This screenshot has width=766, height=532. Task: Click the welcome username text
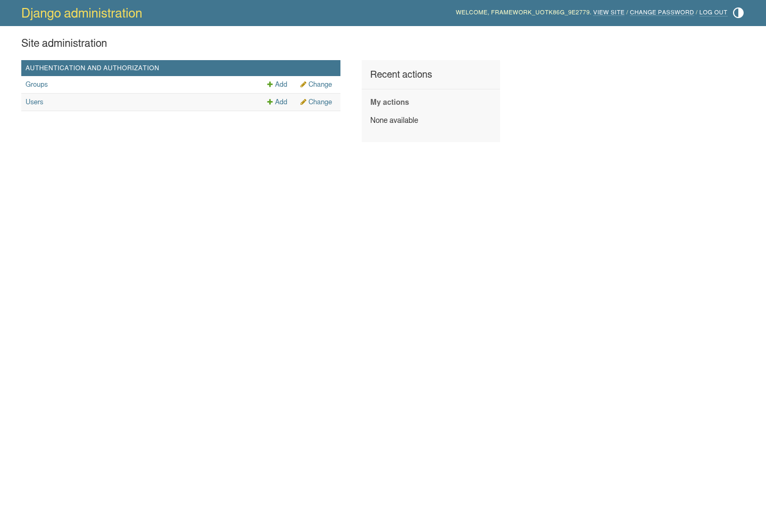click(x=540, y=13)
